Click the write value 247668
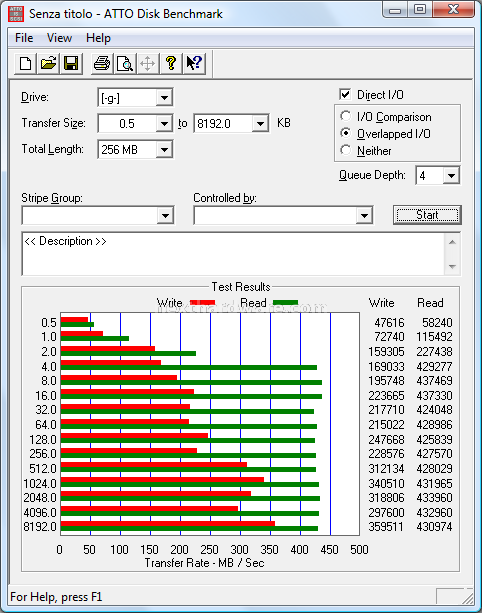Viewport: 482px width, 613px height. click(x=386, y=439)
